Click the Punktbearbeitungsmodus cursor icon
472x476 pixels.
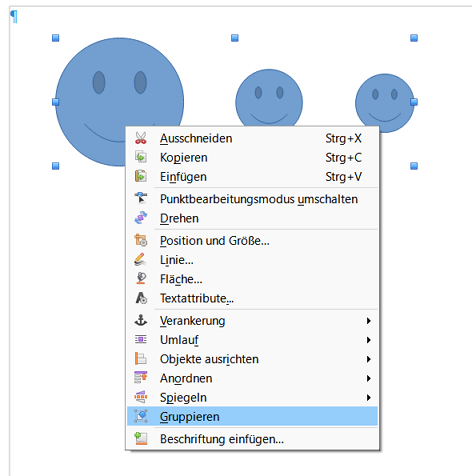(141, 199)
